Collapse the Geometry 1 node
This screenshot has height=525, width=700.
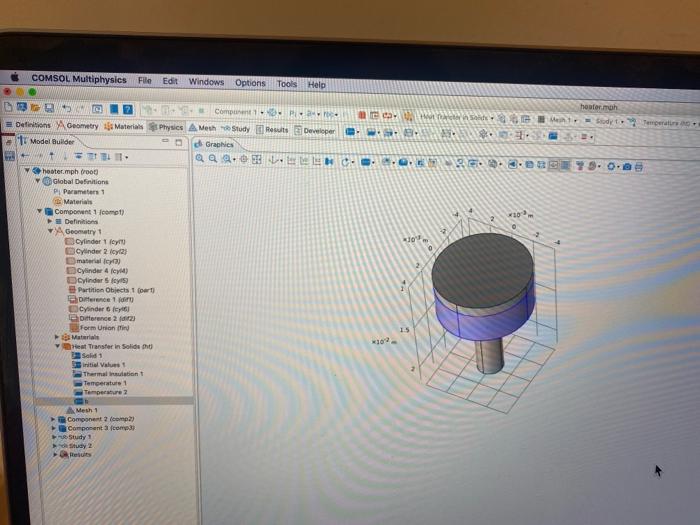click(50, 231)
